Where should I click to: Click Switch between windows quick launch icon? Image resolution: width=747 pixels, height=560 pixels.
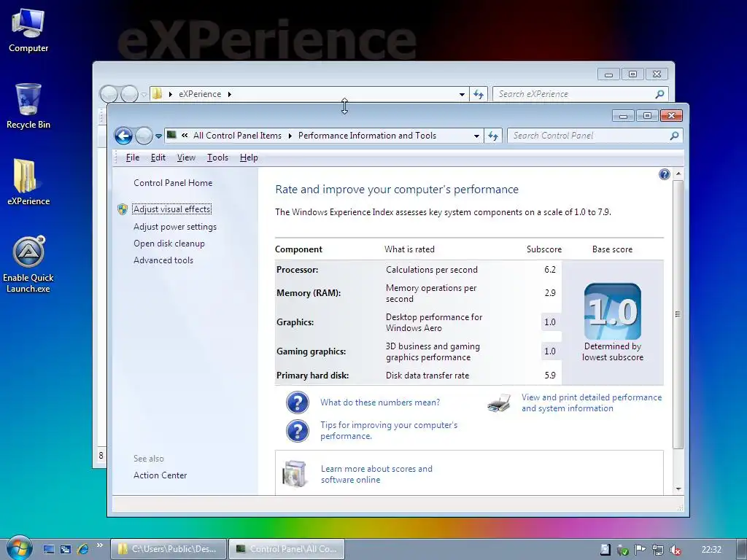(x=65, y=550)
